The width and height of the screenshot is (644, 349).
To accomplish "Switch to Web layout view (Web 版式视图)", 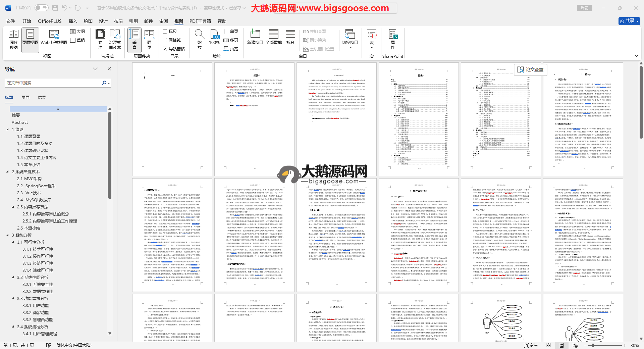I will 54,40.
